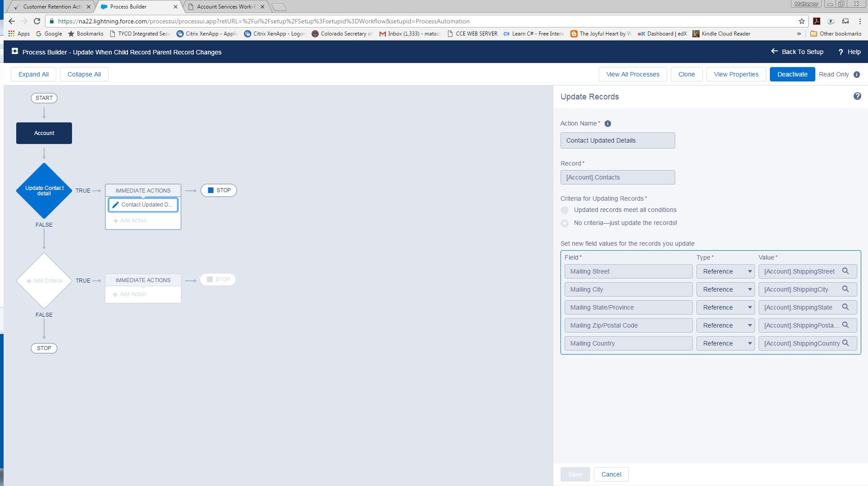Click View All Processes button

(x=633, y=74)
